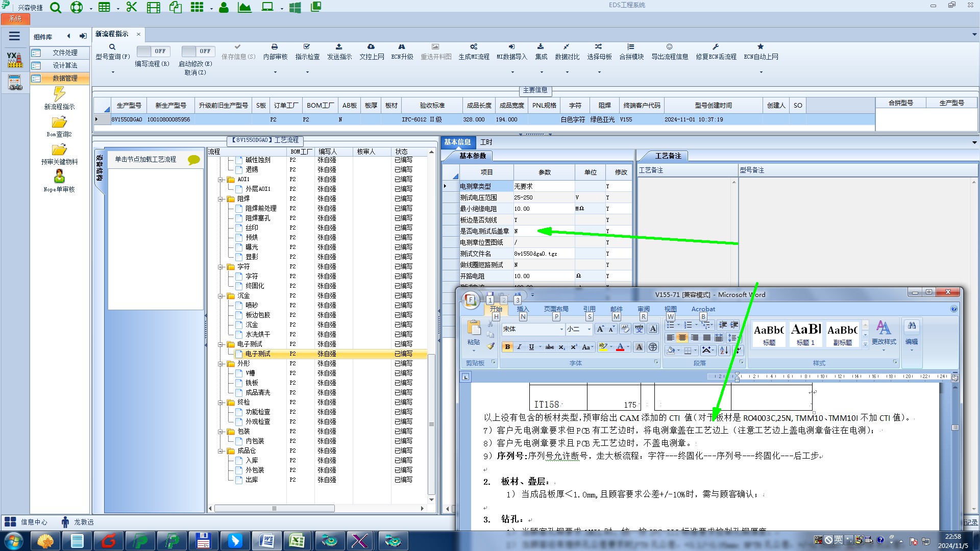The width and height of the screenshot is (980, 551).
Task: Apply center alignment in Word ribbon
Action: [682, 338]
